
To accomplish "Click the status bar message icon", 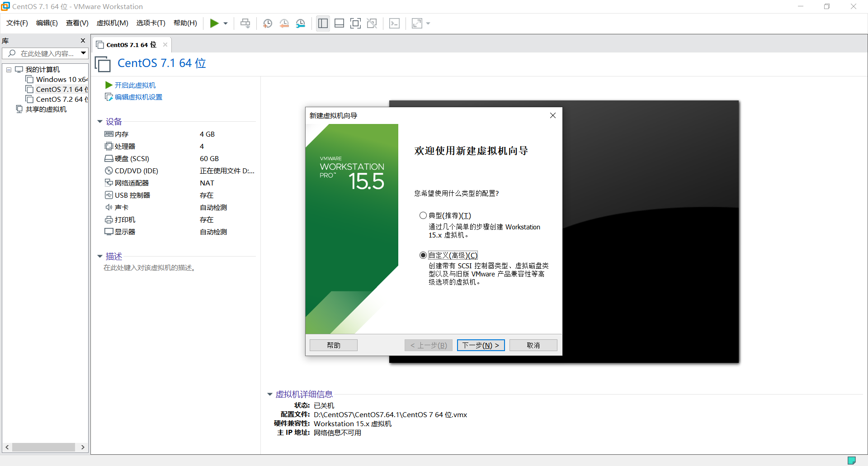I will [x=852, y=461].
